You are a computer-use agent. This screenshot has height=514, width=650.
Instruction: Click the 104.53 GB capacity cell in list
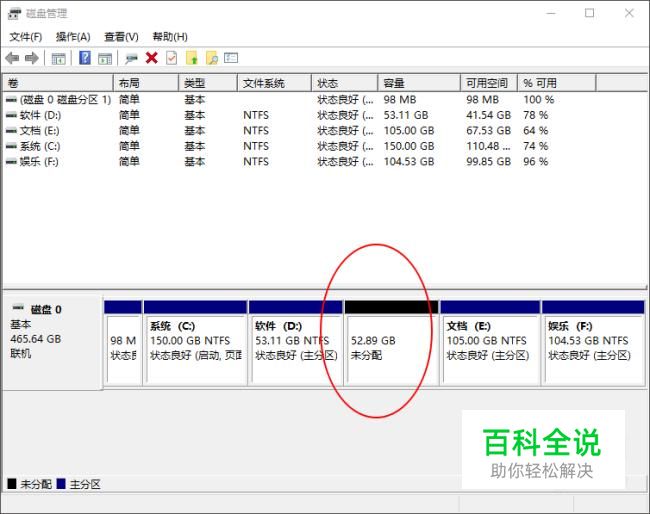[409, 162]
